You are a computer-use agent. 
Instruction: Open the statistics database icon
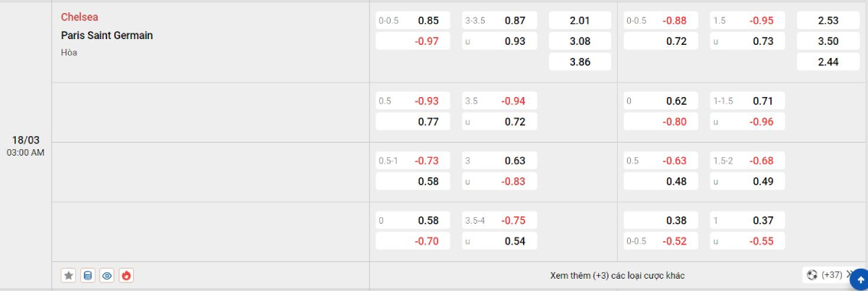click(x=88, y=275)
